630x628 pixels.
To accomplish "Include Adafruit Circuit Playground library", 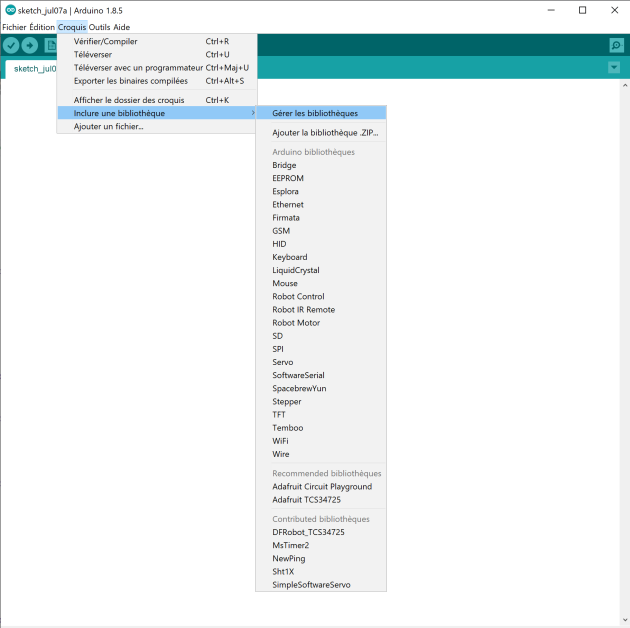I will click(x=321, y=486).
